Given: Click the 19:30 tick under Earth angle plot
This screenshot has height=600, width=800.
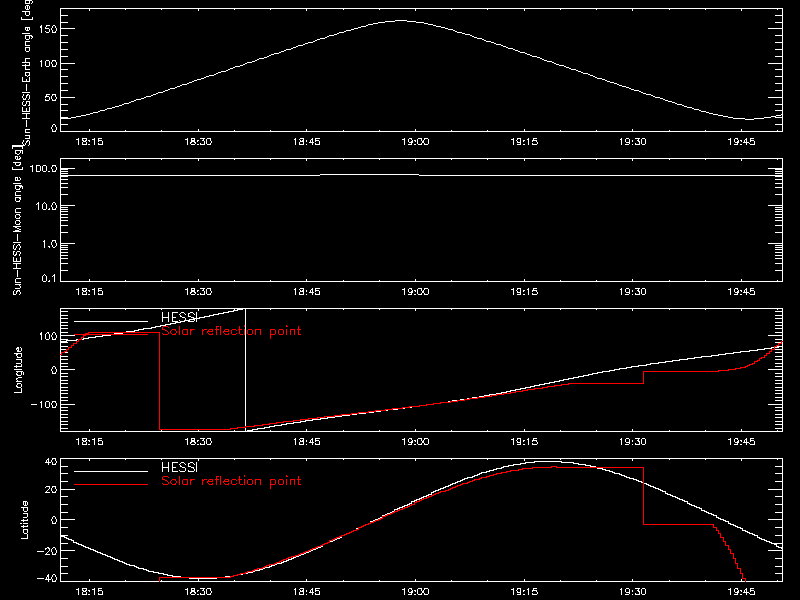Looking at the screenshot, I should pos(633,142).
